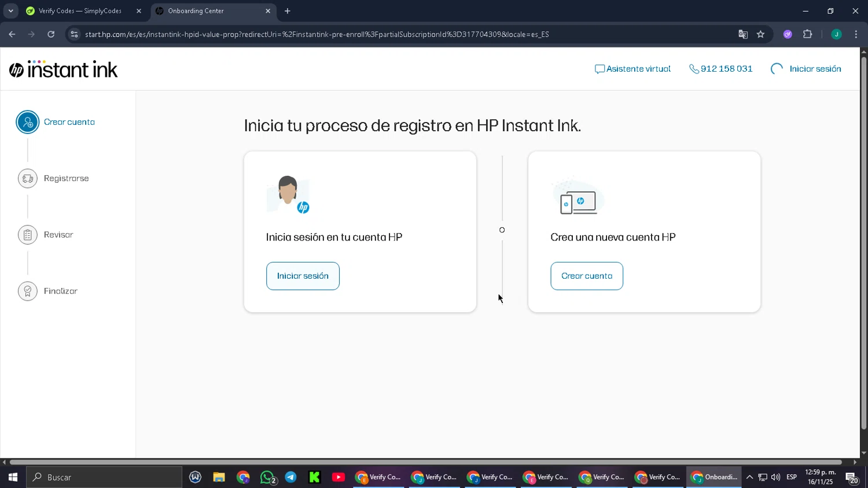View site information icon in address bar
The height and width of the screenshot is (488, 868).
tap(74, 34)
